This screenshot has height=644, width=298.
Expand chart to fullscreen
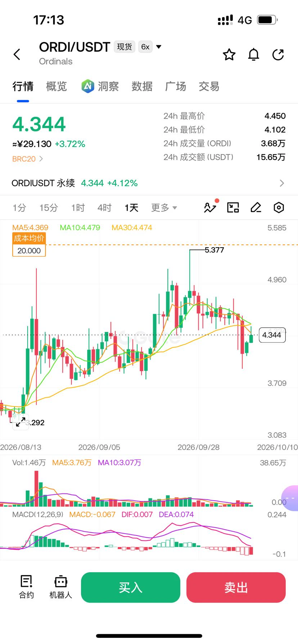(21, 422)
